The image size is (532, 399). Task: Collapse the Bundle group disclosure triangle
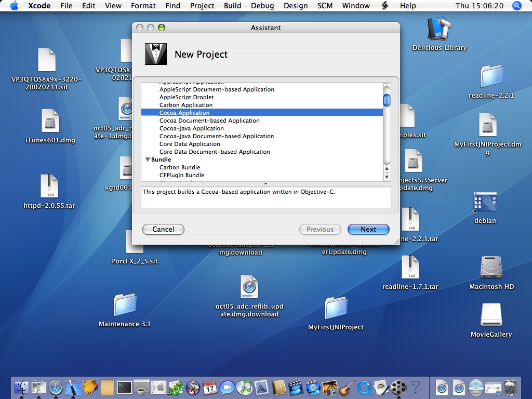[x=148, y=159]
